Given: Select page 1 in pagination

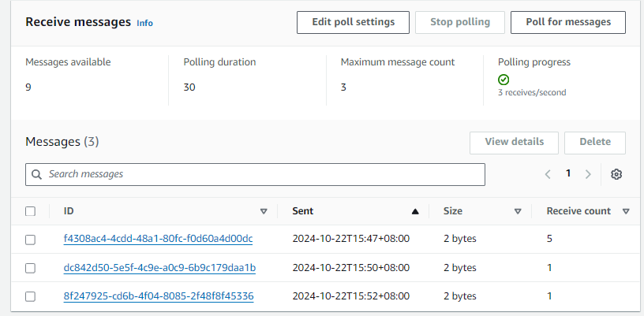Looking at the screenshot, I should coord(567,174).
